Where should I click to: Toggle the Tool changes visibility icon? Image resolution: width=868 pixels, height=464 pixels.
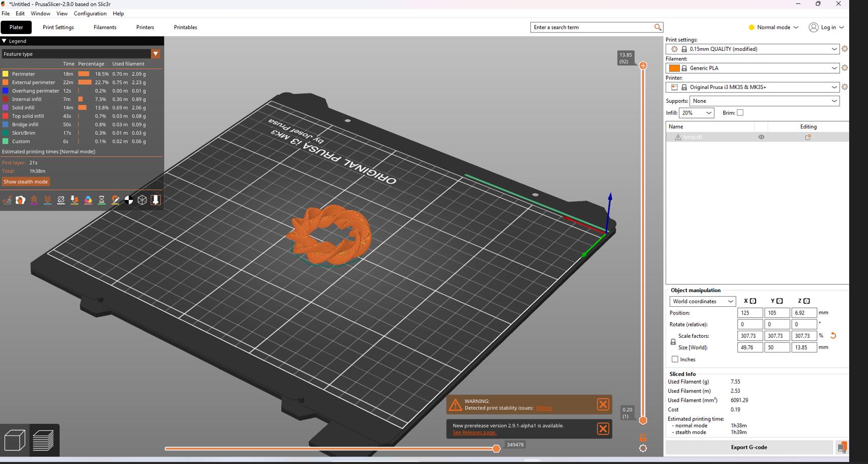coord(74,200)
